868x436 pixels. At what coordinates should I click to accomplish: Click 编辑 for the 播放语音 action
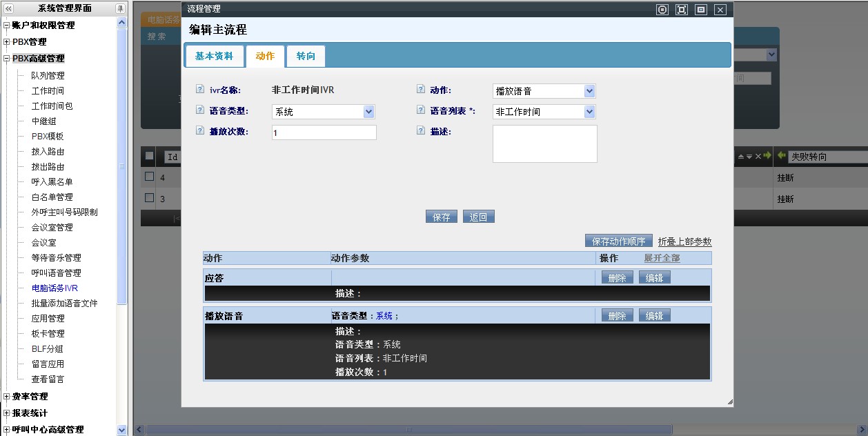click(654, 316)
